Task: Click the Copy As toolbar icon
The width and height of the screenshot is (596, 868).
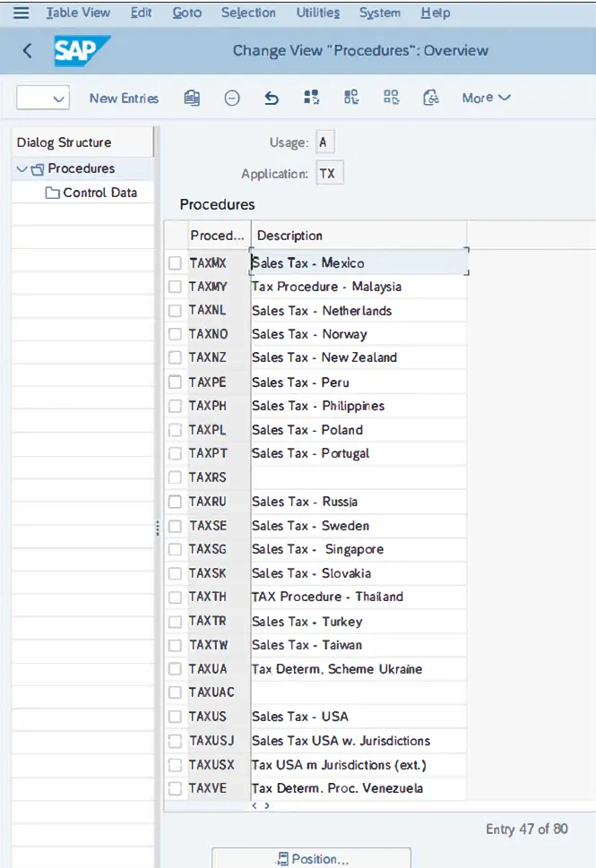Action: point(192,99)
